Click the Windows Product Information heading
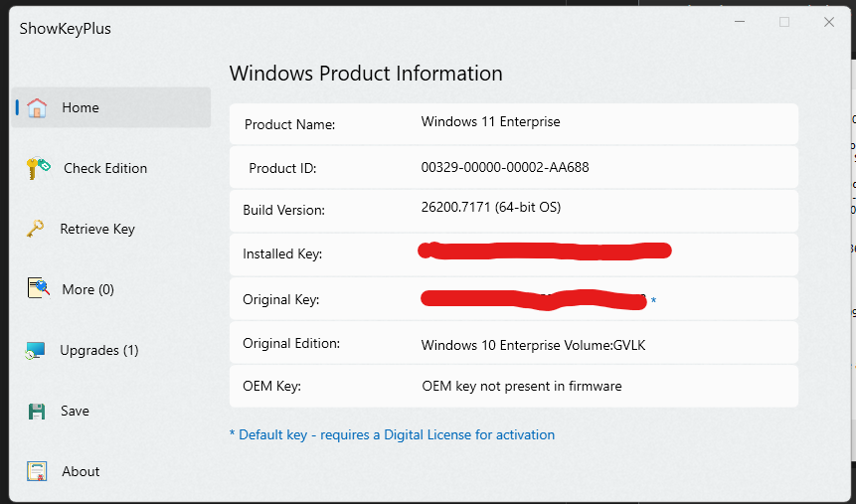The image size is (856, 504). 366,74
